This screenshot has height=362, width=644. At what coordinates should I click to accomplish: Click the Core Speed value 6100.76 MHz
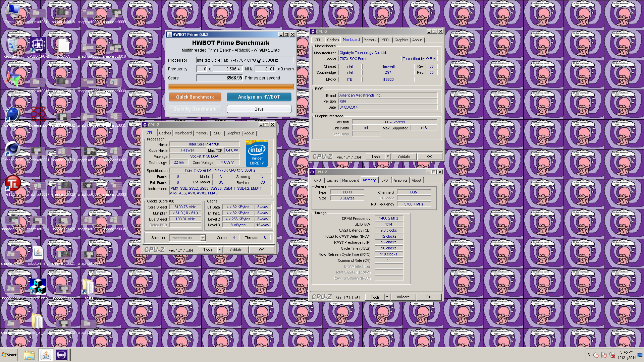[185, 207]
